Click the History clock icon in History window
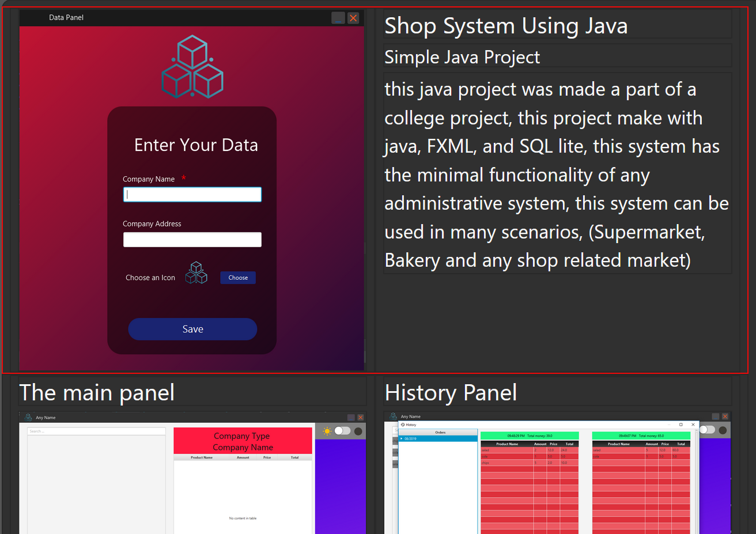Viewport: 756px width, 534px height. point(403,425)
